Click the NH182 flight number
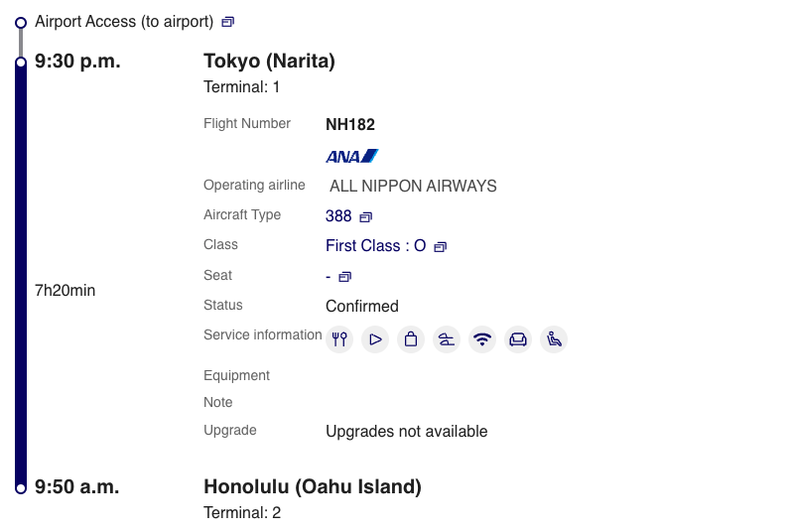 350,124
